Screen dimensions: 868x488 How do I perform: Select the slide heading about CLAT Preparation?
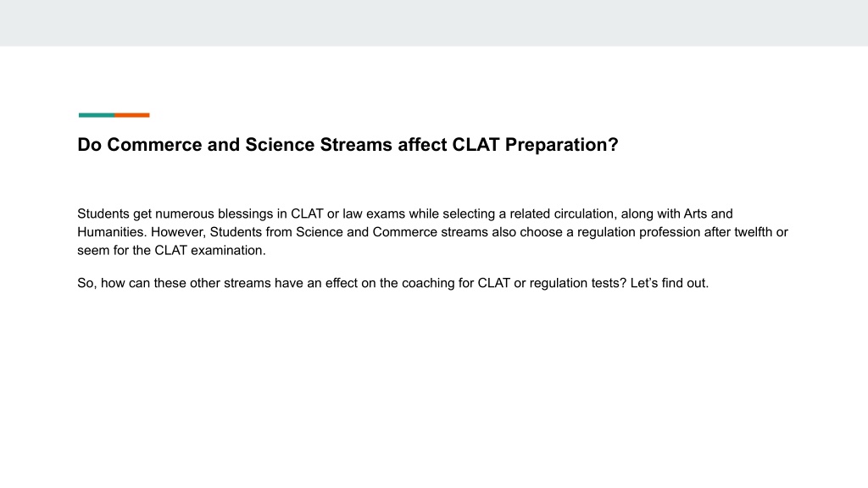coord(348,145)
